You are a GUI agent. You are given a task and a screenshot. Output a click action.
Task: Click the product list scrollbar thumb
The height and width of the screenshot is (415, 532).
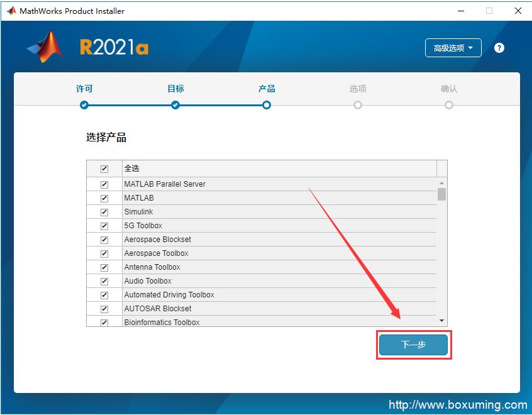[441, 194]
